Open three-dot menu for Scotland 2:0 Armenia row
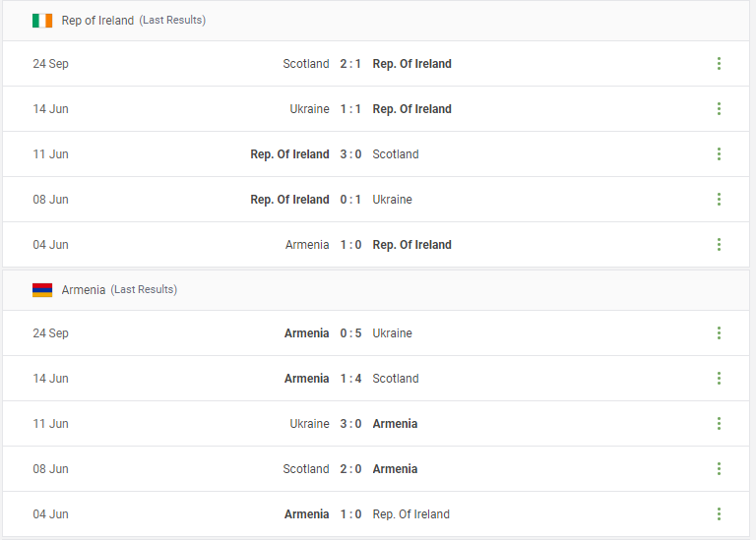 point(719,469)
